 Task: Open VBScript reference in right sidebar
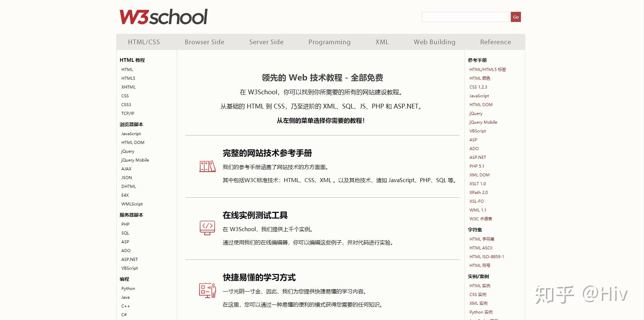[478, 131]
